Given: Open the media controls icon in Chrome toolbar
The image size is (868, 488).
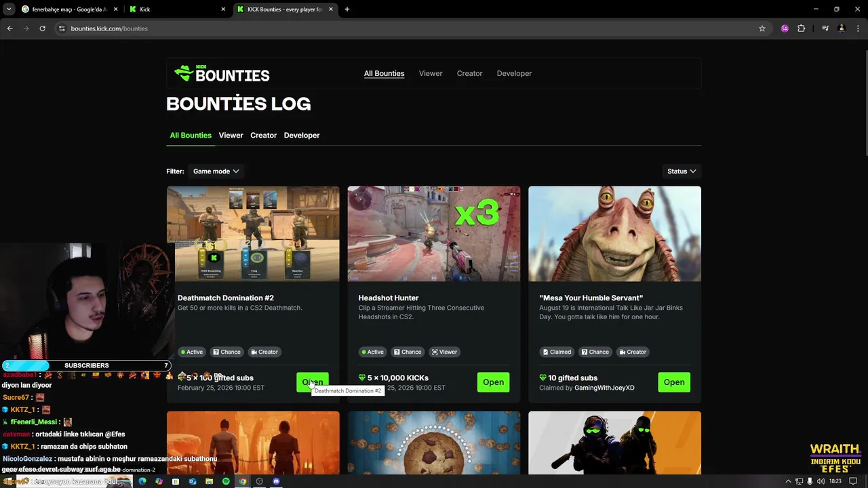Looking at the screenshot, I should click(x=825, y=28).
